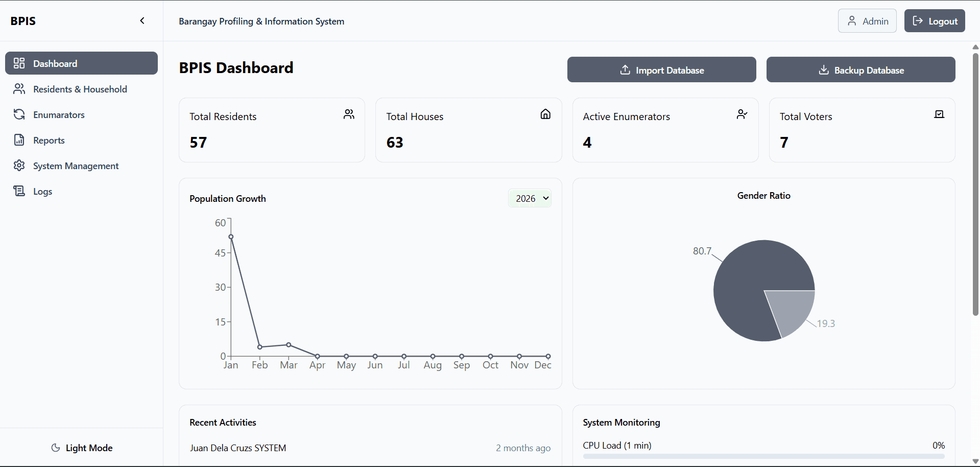Image resolution: width=980 pixels, height=467 pixels.
Task: Click the page vertical scrollbar thumb
Action: coord(975,184)
